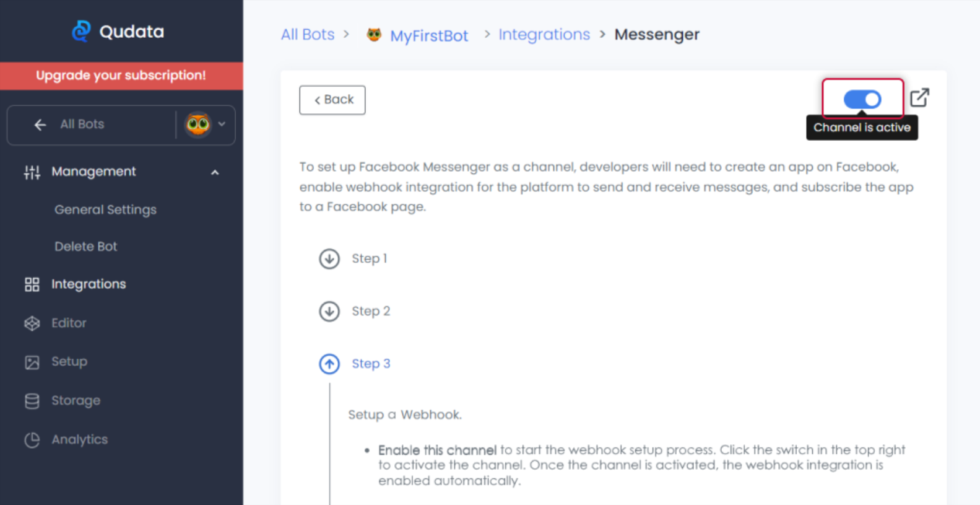The image size is (980, 505).
Task: Expand Step 2 instructions
Action: (329, 311)
